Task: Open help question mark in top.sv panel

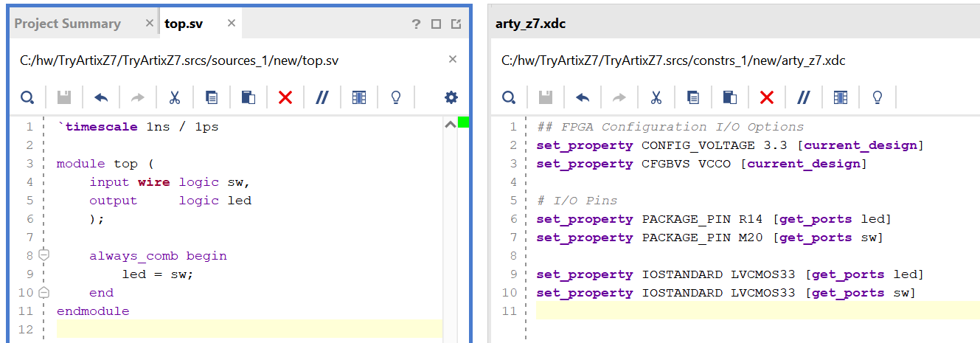Action: (416, 24)
